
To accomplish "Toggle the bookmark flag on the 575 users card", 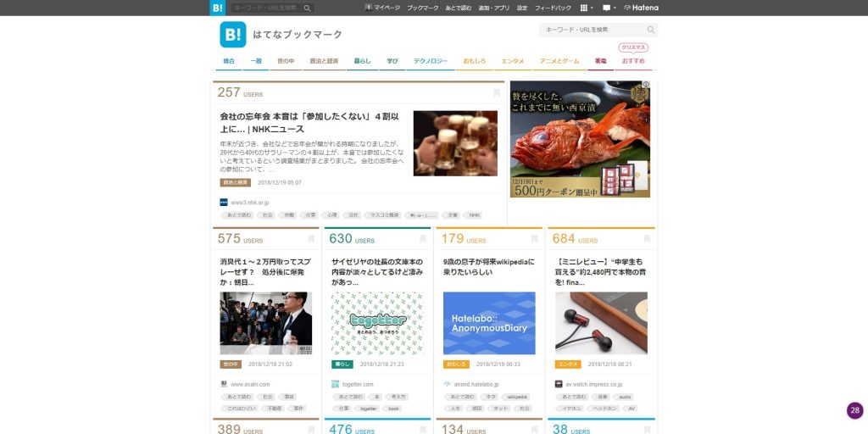I will tap(311, 240).
